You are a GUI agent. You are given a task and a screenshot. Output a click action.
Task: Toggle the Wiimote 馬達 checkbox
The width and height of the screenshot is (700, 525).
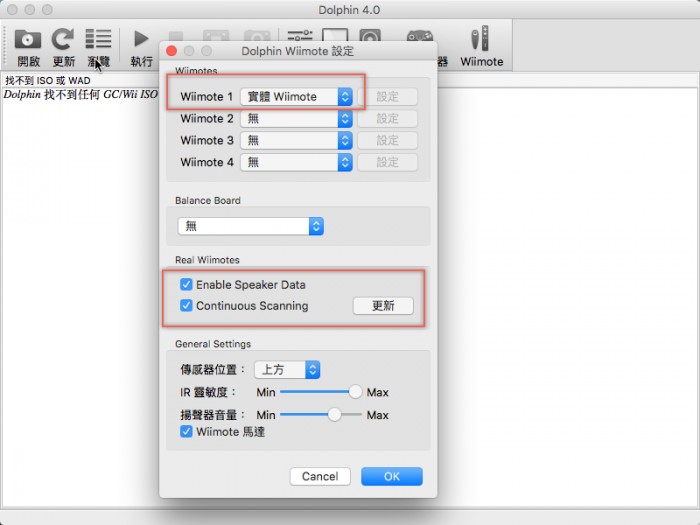186,432
